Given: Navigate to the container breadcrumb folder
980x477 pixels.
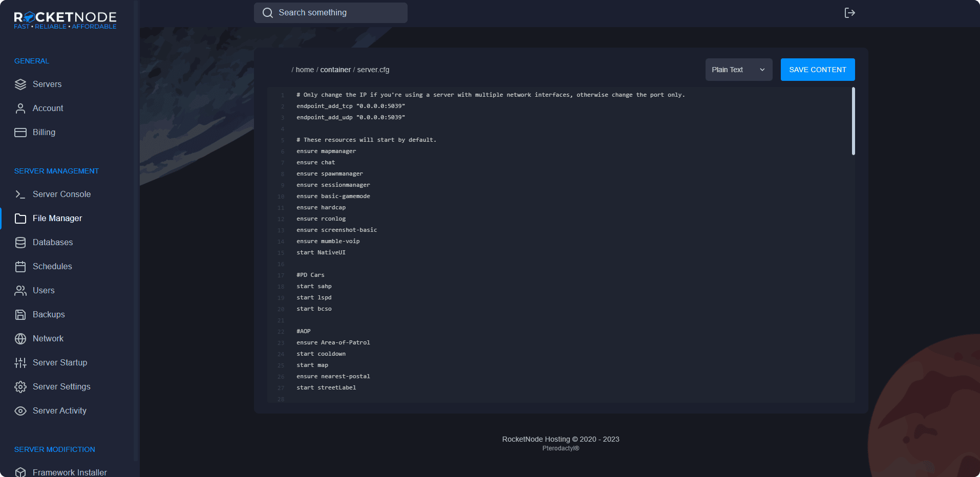Looking at the screenshot, I should point(335,70).
